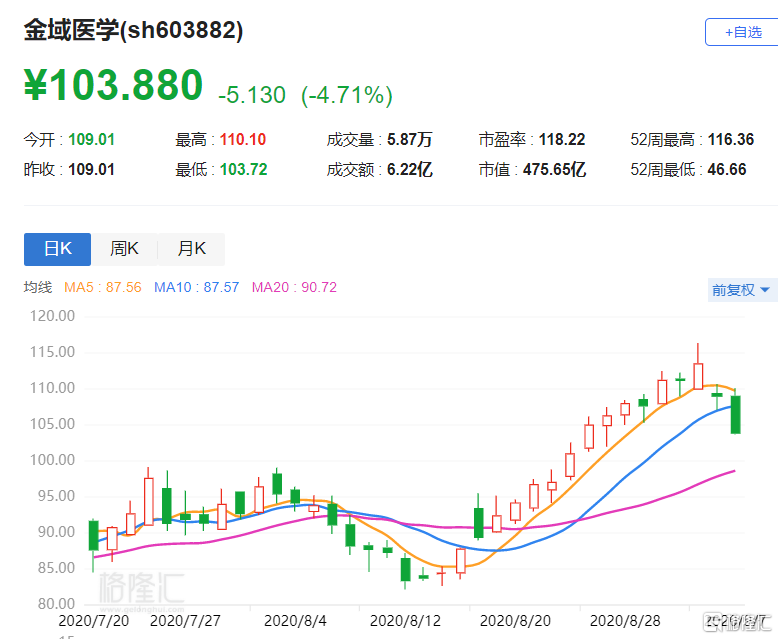Viewport: 778px width, 639px height.
Task: Click the 金域医学(sh603882) stock title
Action: [x=133, y=31]
